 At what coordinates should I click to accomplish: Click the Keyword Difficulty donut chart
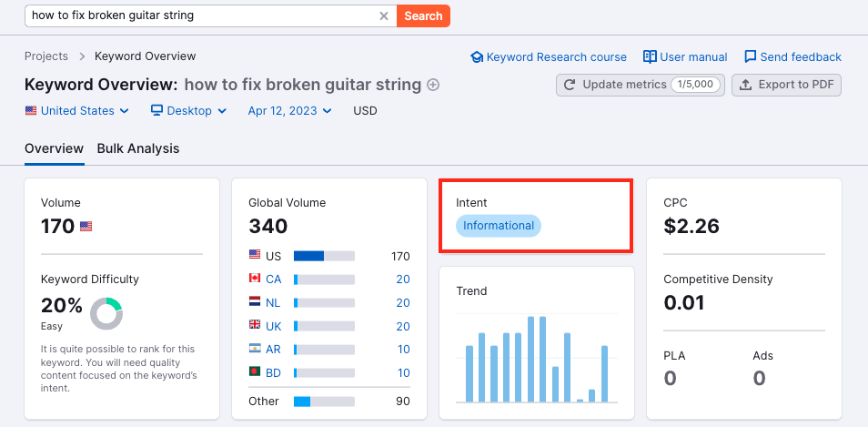point(106,313)
